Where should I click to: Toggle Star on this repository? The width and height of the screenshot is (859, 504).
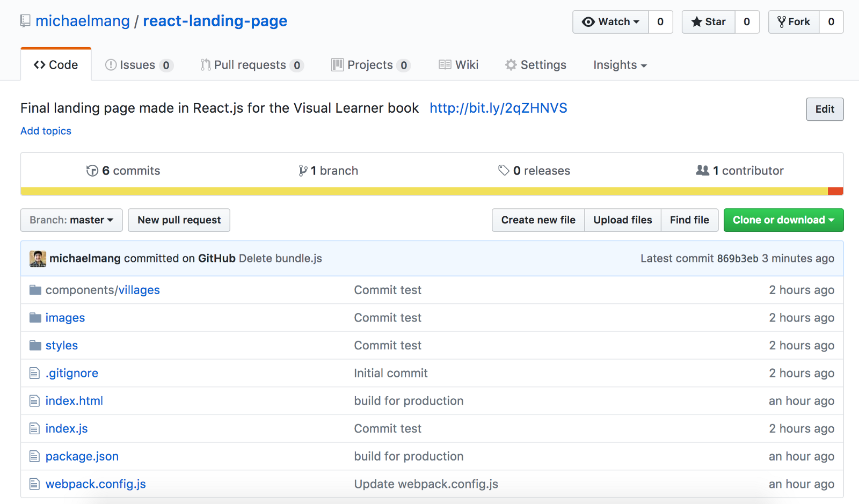click(x=708, y=22)
